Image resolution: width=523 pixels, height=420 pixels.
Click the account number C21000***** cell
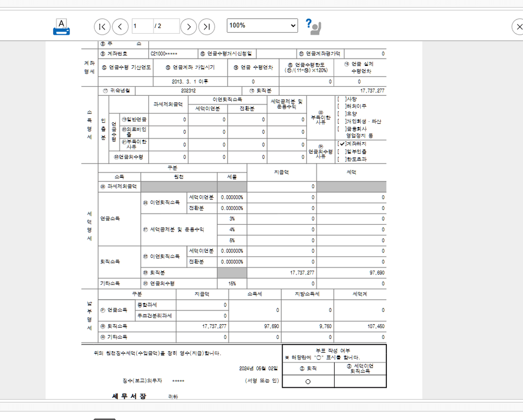click(x=172, y=54)
